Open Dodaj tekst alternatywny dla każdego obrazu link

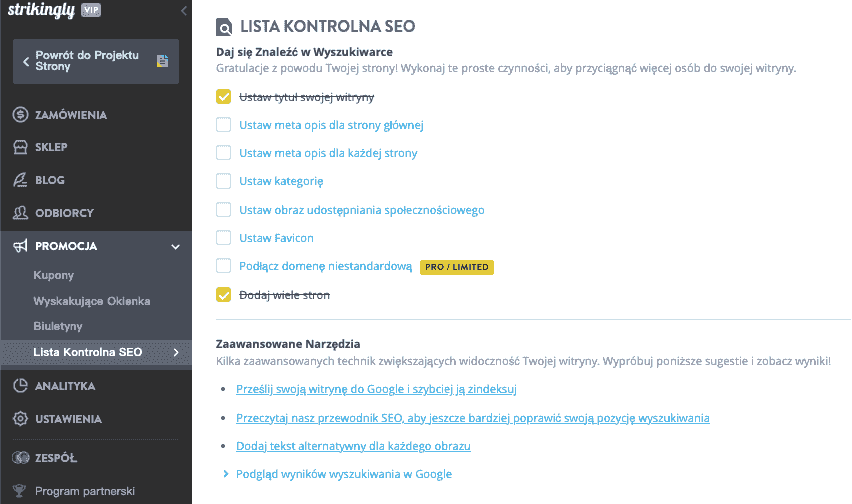click(x=353, y=446)
